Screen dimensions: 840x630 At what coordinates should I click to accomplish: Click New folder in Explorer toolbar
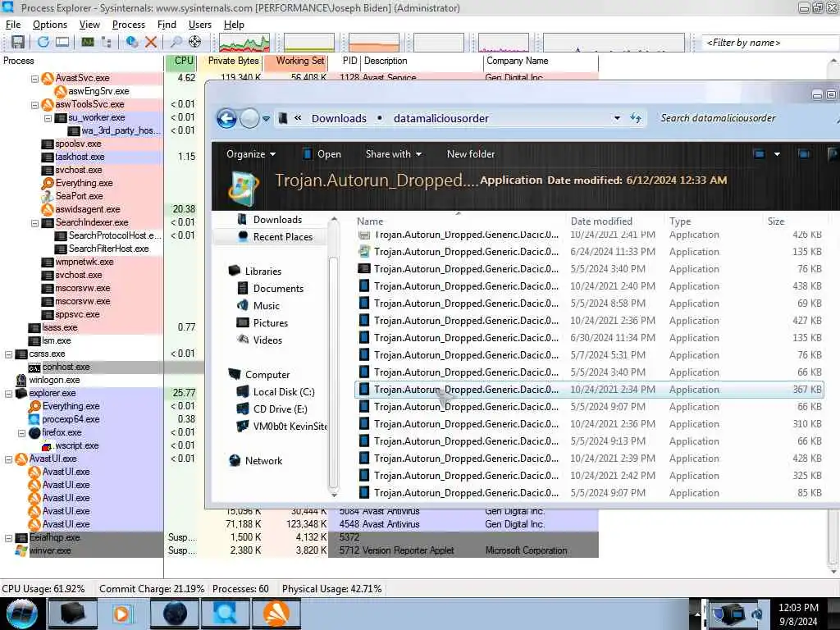470,154
